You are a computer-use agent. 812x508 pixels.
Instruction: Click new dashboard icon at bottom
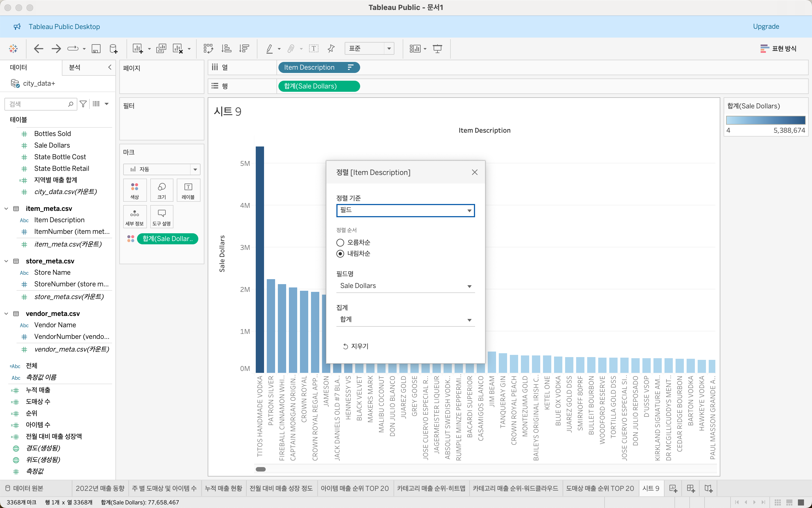(690, 488)
